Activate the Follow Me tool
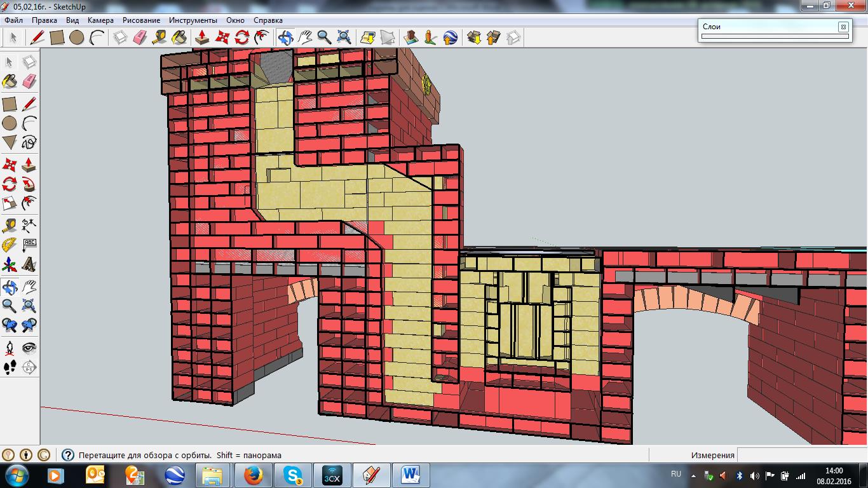This screenshot has width=868, height=488. 29,185
